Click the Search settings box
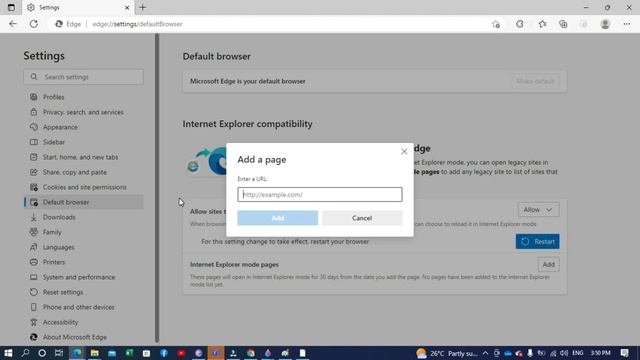640x360 pixels. pos(83,77)
